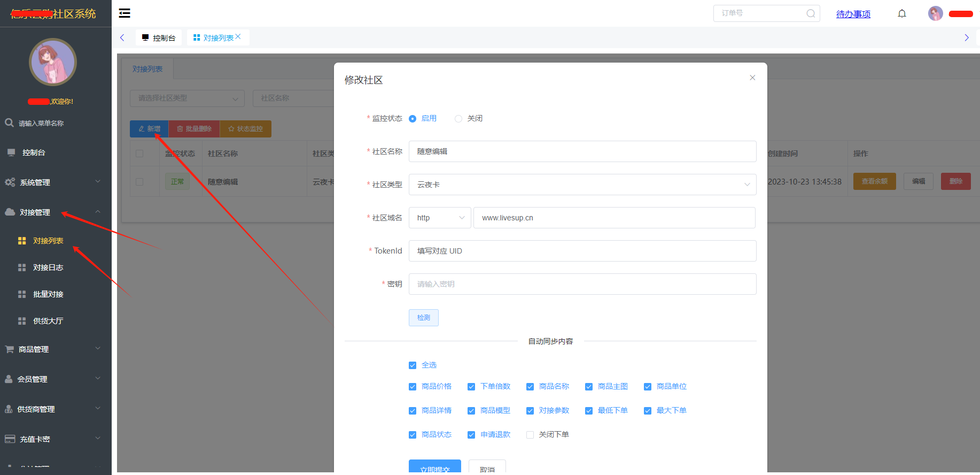
Task: Click the hamburger menu collapse icon
Action: tap(125, 13)
